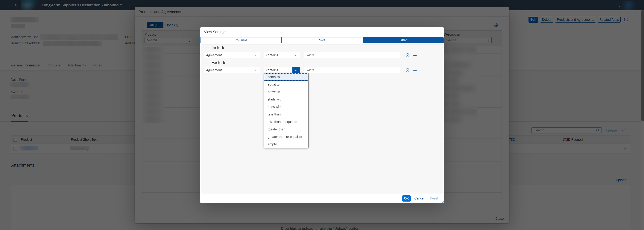
Task: Show All (10) items
Action: pos(155,25)
